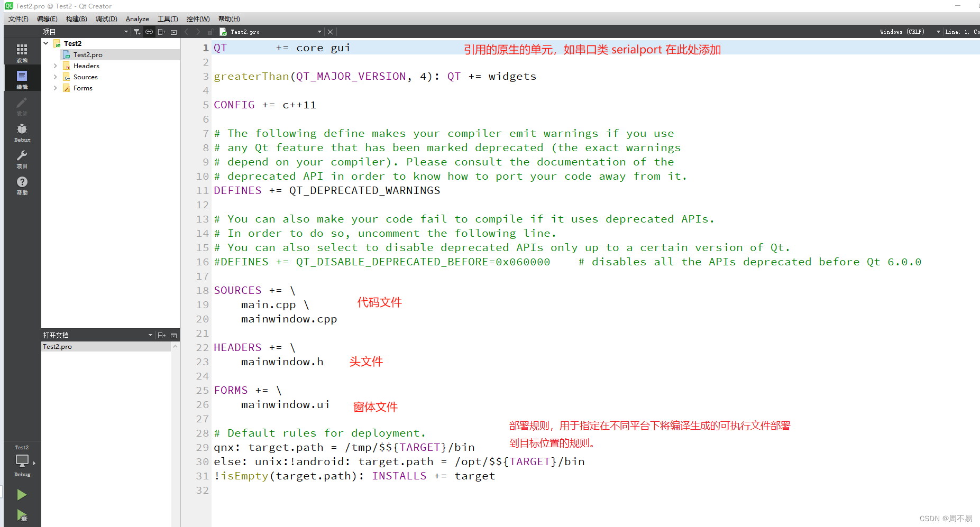The image size is (980, 527).
Task: Toggle the file lock icon in editor toolbar
Action: click(210, 31)
